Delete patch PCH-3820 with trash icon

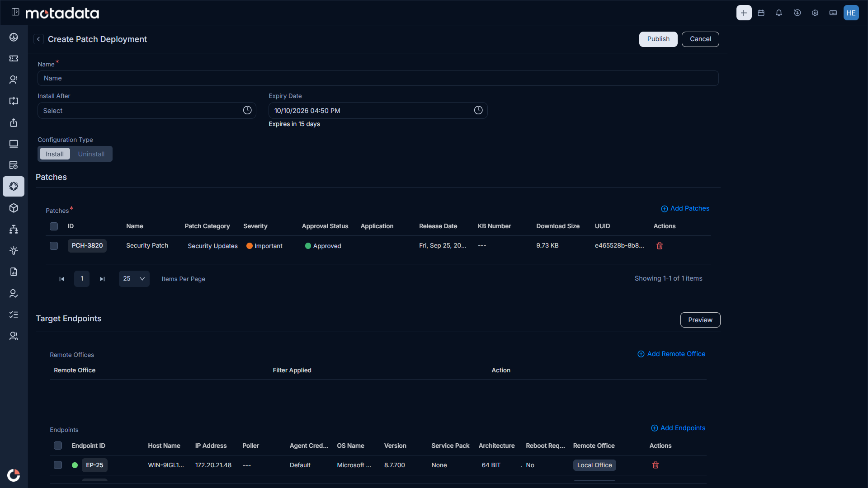pos(660,246)
